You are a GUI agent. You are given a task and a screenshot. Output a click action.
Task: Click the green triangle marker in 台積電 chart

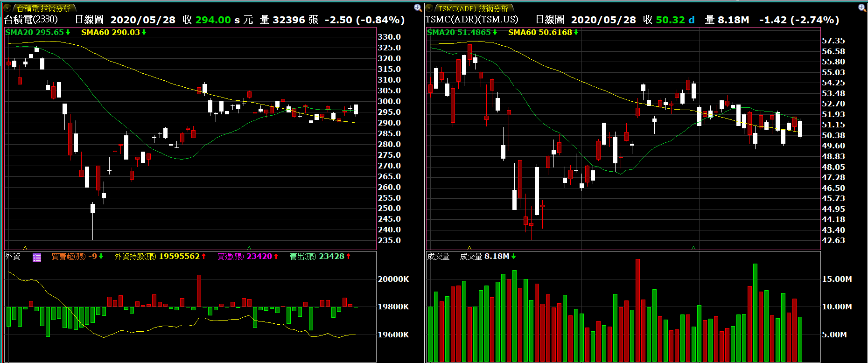coord(249,248)
